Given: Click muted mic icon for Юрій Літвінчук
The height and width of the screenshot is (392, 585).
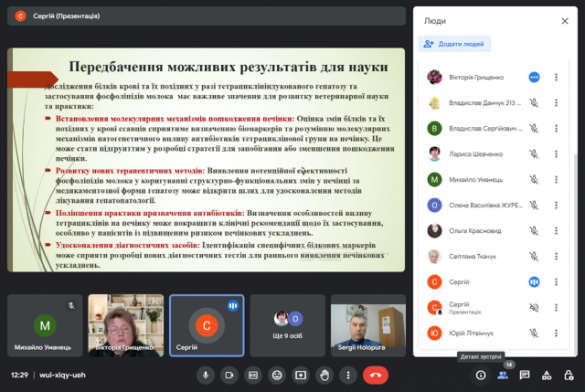Looking at the screenshot, I should tap(534, 334).
